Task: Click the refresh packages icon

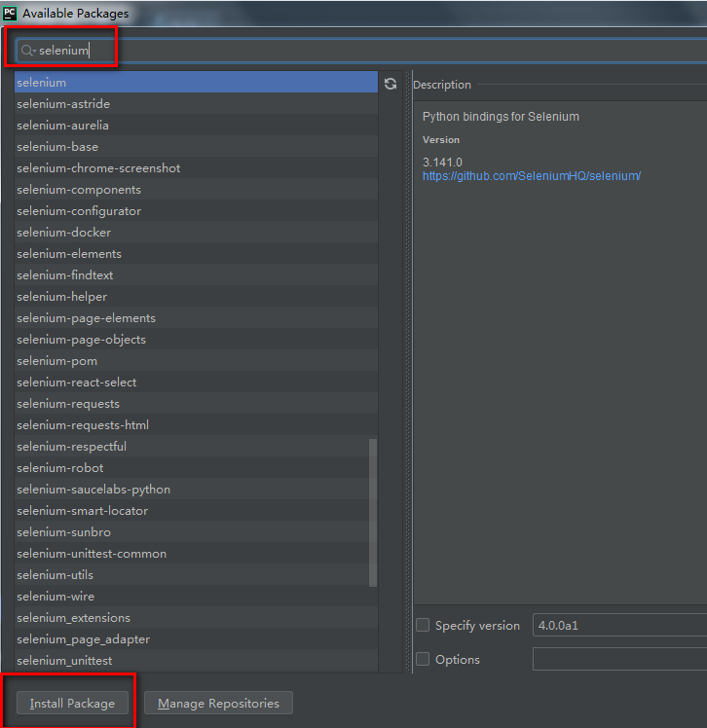Action: click(x=391, y=84)
